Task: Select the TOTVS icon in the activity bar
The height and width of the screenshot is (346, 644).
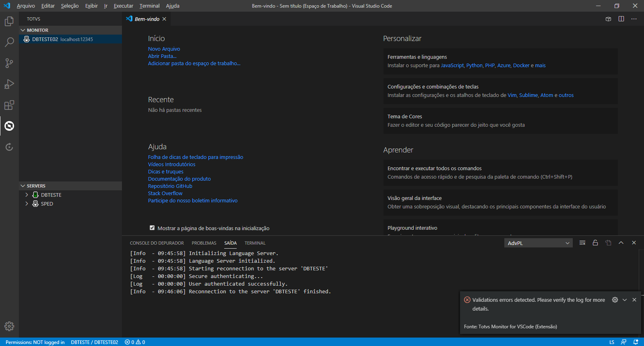Action: (x=9, y=126)
